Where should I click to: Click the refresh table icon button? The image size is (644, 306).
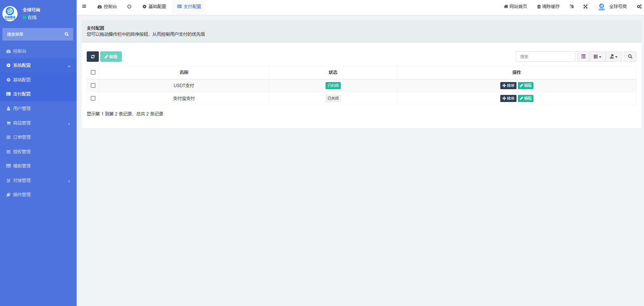click(x=92, y=57)
